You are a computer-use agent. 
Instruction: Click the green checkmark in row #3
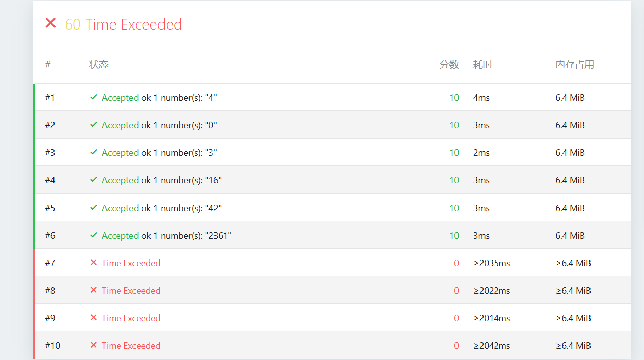94,152
